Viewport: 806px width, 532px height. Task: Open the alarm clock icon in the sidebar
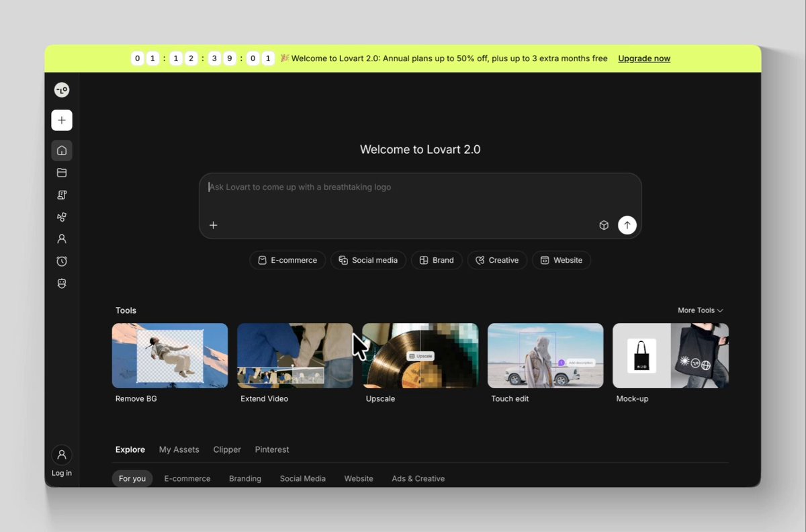pyautogui.click(x=62, y=261)
